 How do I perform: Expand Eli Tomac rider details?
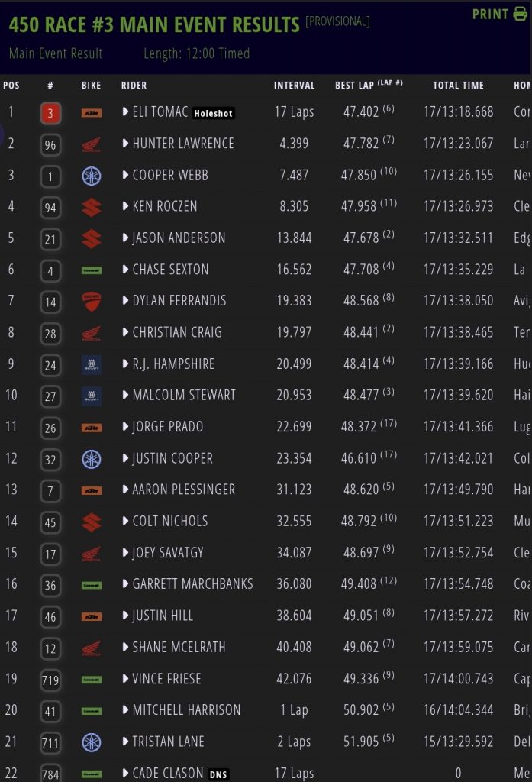tap(126, 112)
